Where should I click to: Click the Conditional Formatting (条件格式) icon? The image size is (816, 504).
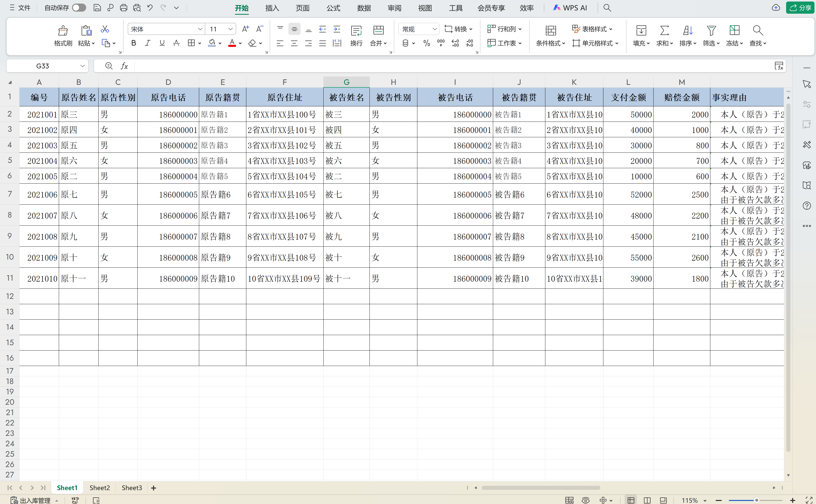551,31
